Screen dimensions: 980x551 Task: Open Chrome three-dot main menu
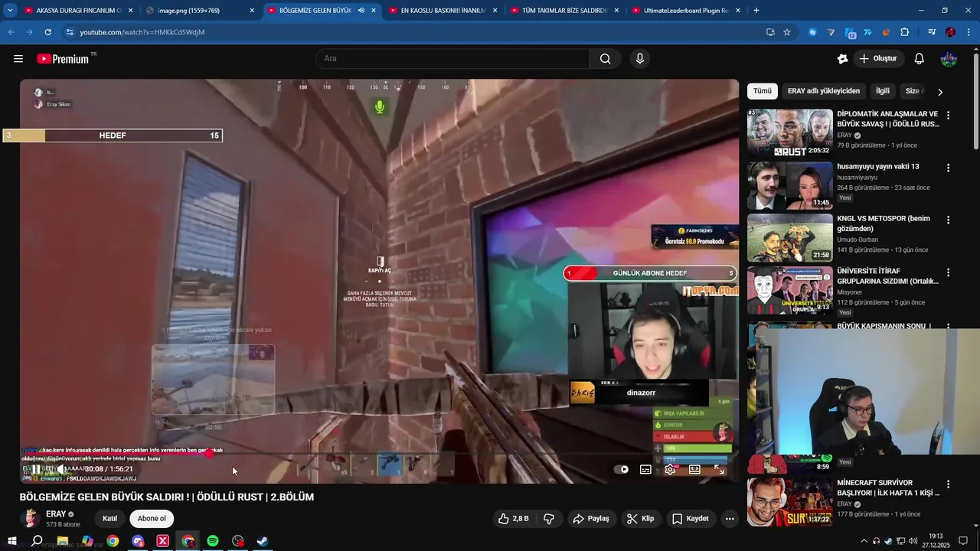(968, 32)
